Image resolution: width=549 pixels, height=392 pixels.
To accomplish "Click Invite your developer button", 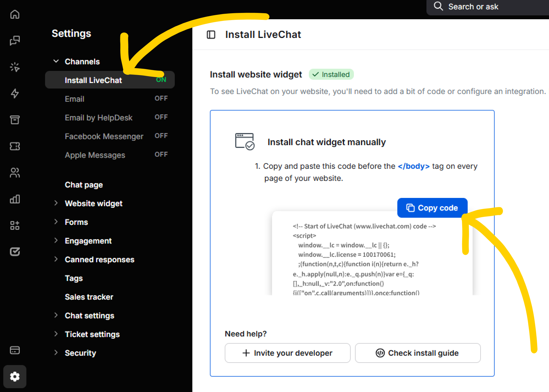I will 287,353.
